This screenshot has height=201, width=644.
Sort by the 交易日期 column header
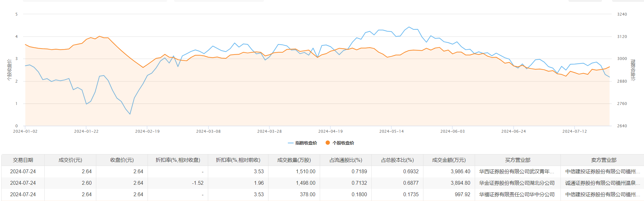click(x=23, y=160)
